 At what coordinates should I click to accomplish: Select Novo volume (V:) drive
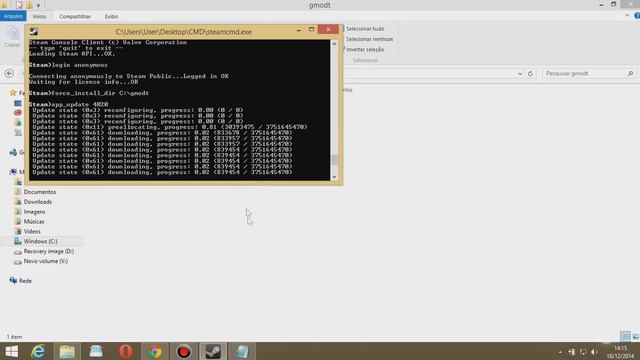click(x=46, y=261)
